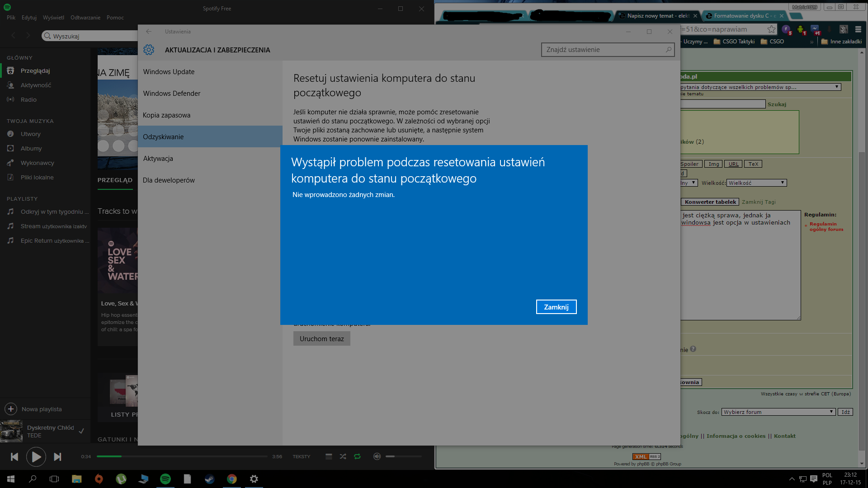Toggle shuffle in the Spotify player
Screen dimensions: 868x488
pos(343,456)
